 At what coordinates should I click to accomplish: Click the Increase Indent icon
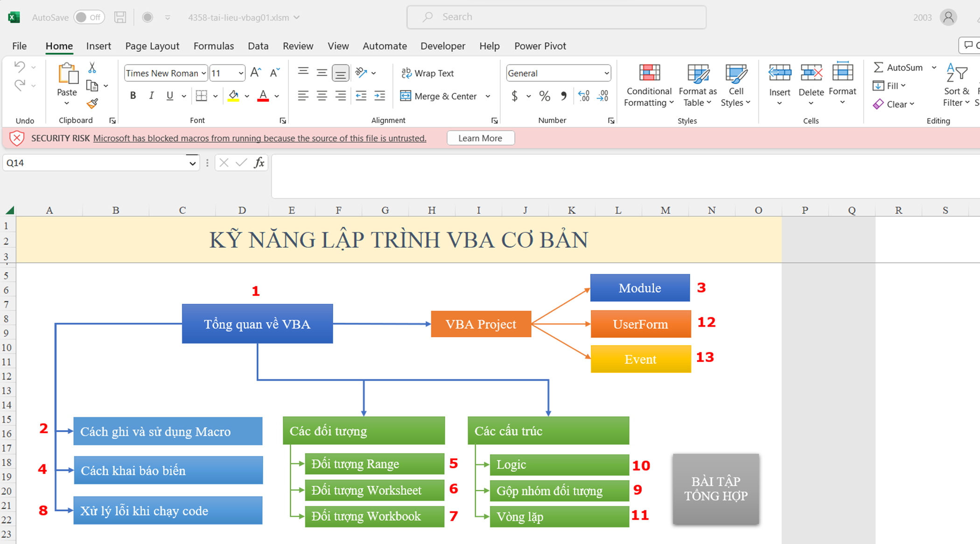[380, 96]
